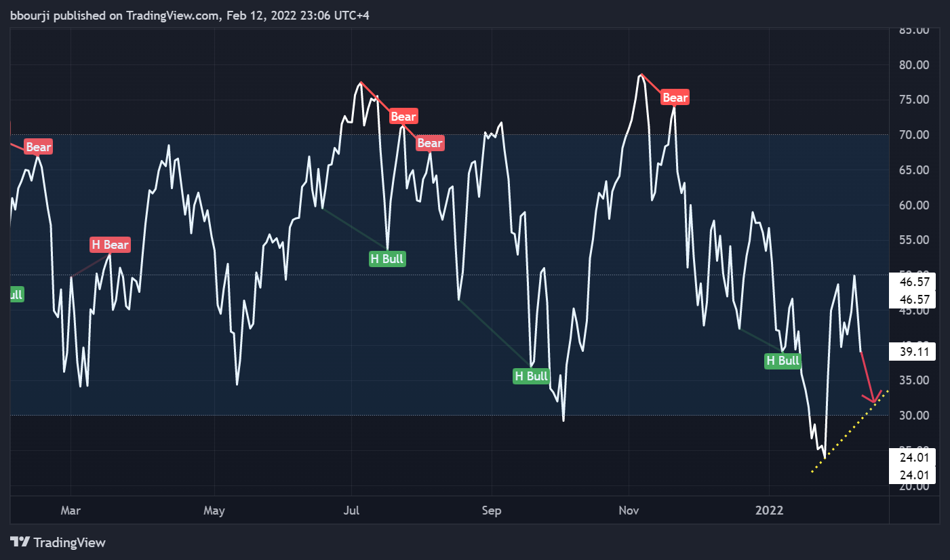Click the Bear label at the August lower high
The width and height of the screenshot is (950, 560).
point(430,143)
